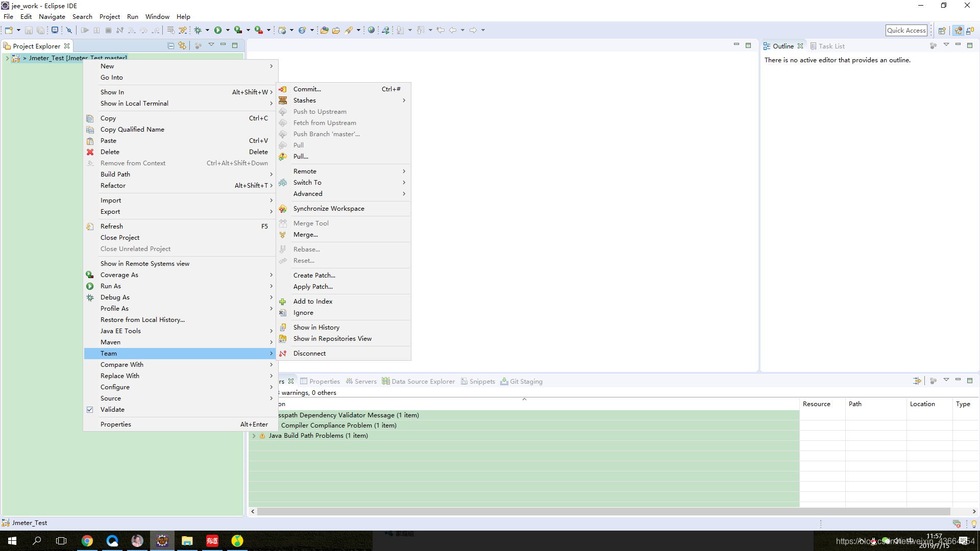The image size is (980, 551).
Task: Click the New file wizard toolbar icon
Action: click(9, 30)
